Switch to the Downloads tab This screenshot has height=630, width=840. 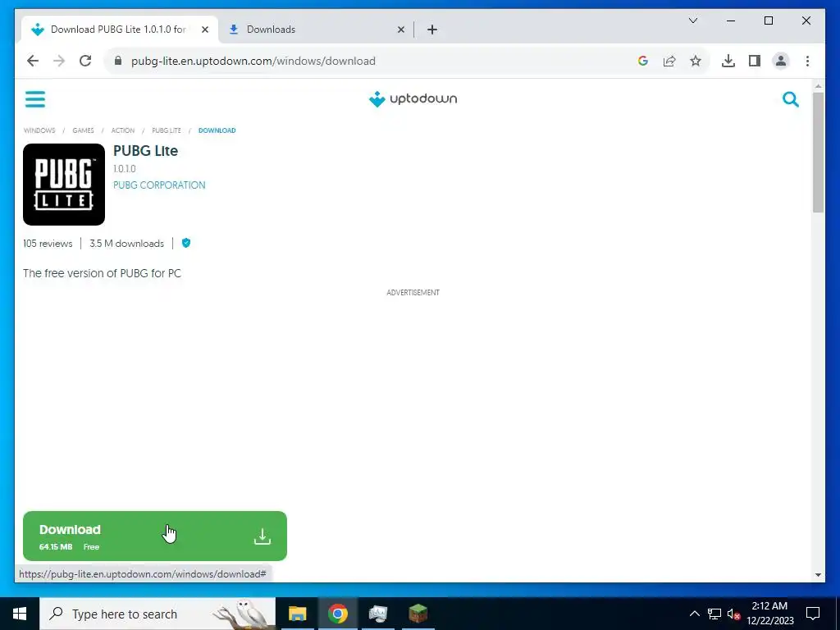pyautogui.click(x=316, y=30)
